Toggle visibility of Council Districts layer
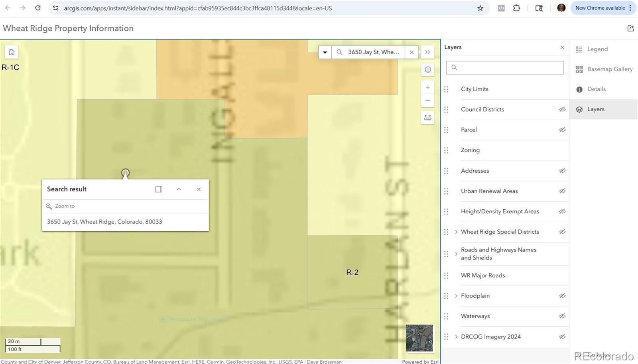Viewport: 638px width, 364px height. pyautogui.click(x=562, y=109)
